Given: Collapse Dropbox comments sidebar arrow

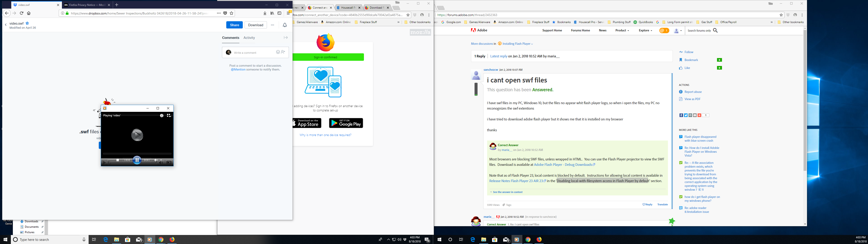Looking at the screenshot, I should coord(286,38).
